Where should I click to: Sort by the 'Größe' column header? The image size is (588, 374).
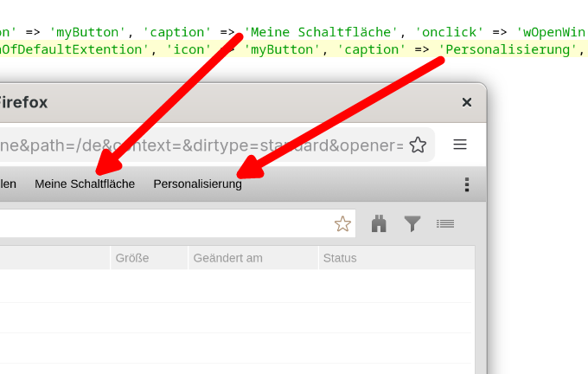click(x=149, y=258)
